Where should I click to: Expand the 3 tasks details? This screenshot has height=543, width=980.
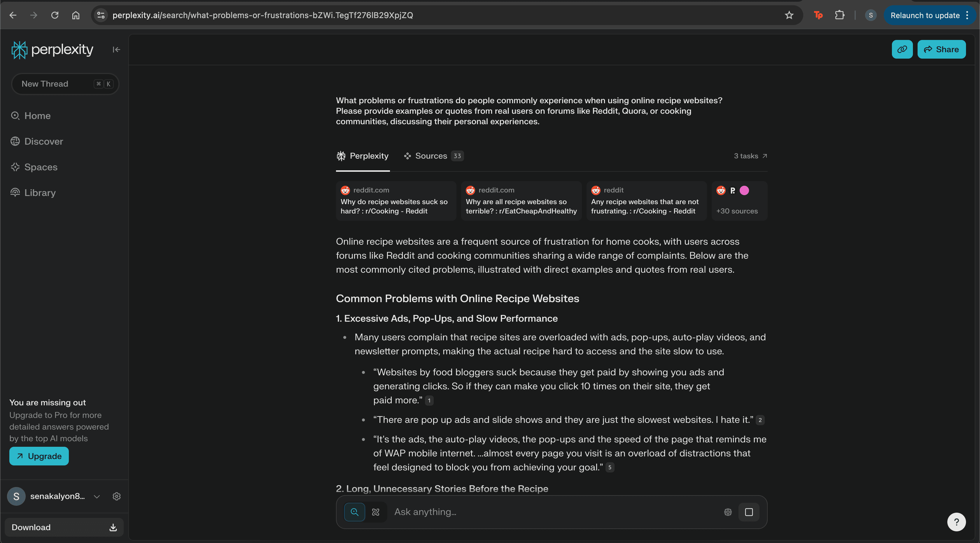(x=750, y=156)
